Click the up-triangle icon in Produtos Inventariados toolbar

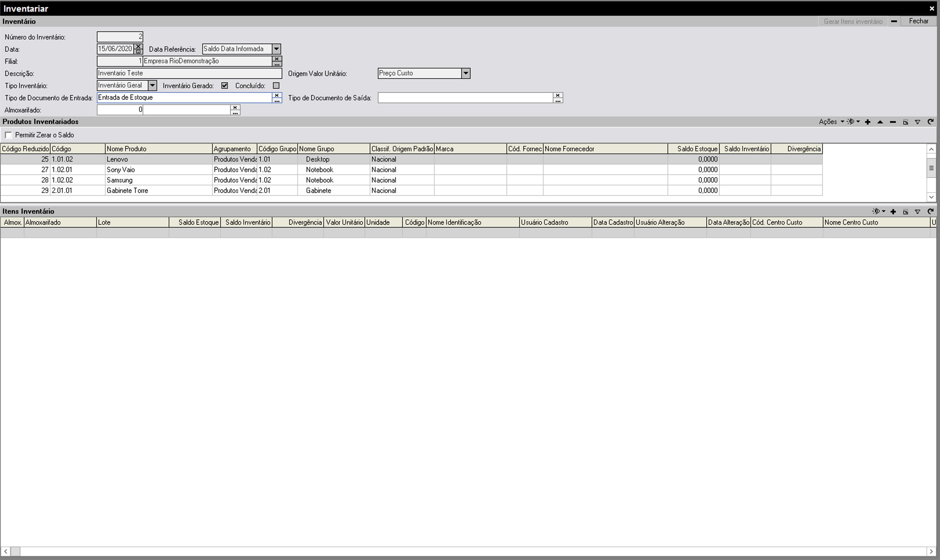point(880,122)
